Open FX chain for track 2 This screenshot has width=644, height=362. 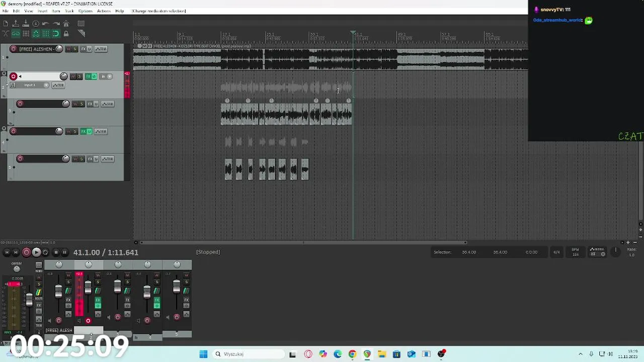tap(88, 76)
